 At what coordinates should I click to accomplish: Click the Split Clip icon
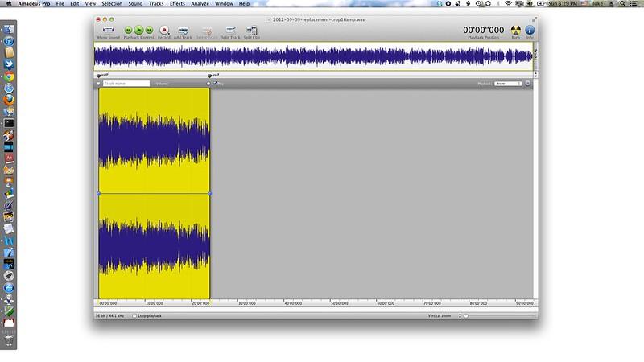click(x=251, y=30)
